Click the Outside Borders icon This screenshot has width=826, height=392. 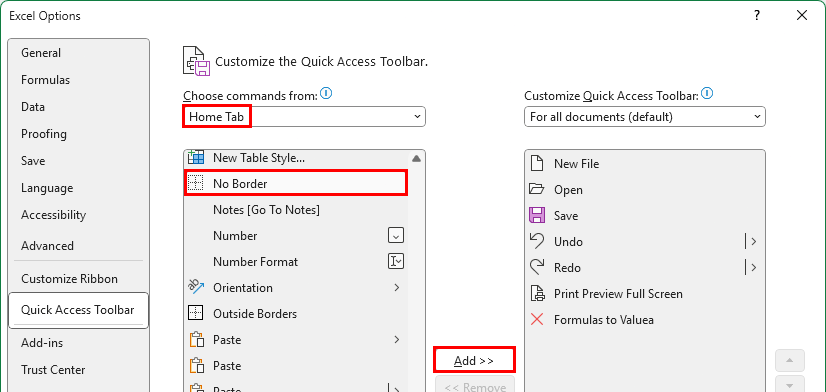pos(196,313)
